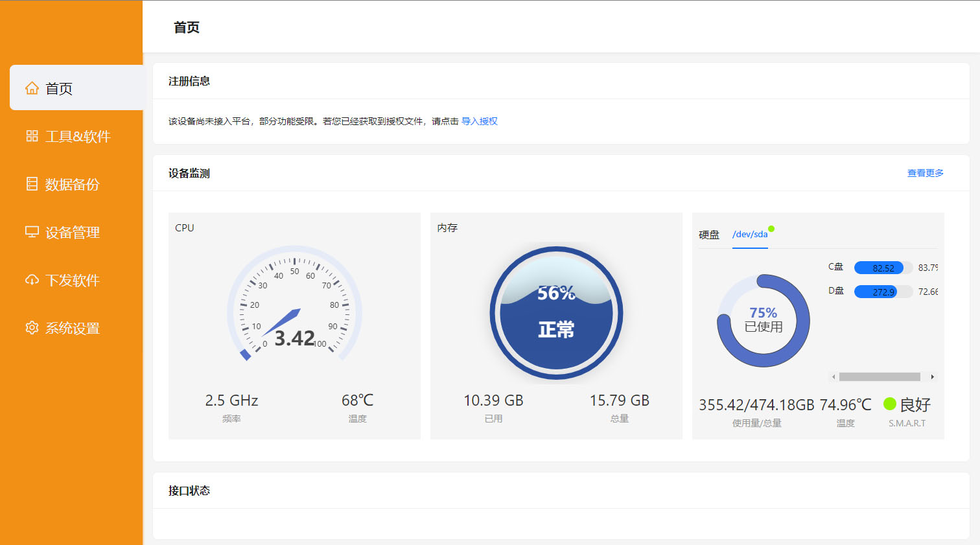
Task: Open 系统设置 using the gear icon
Action: [32, 328]
